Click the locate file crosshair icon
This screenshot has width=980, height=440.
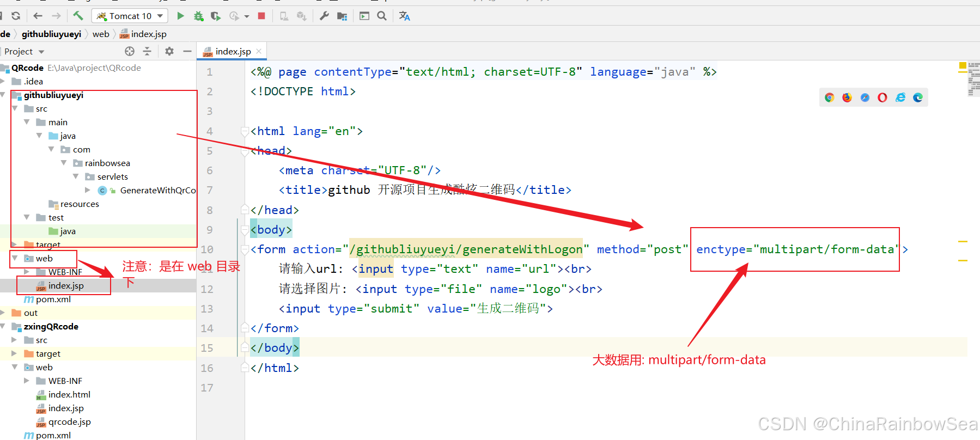coord(130,51)
